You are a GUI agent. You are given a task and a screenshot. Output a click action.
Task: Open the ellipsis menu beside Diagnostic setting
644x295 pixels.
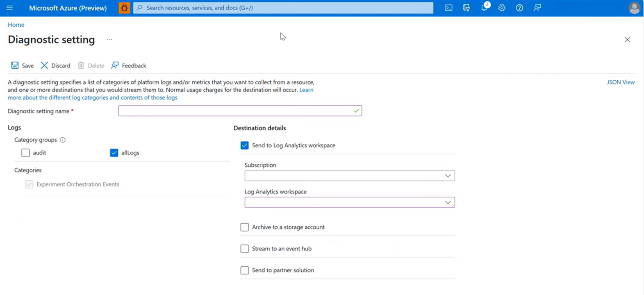[109, 40]
